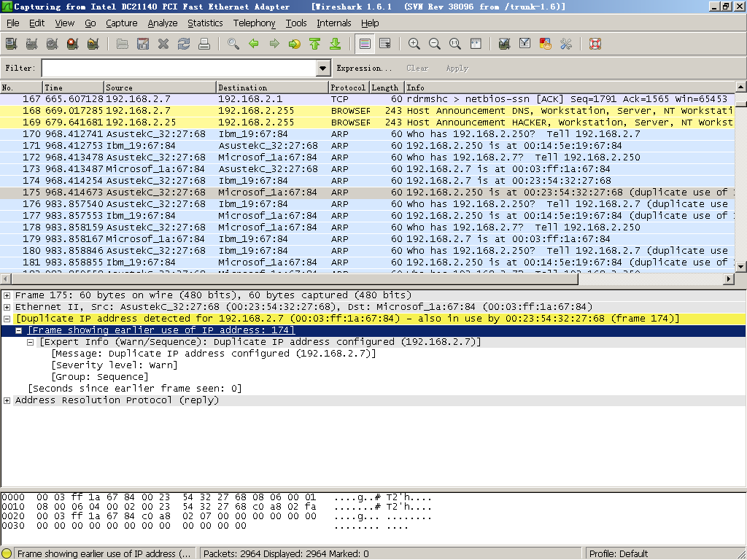The height and width of the screenshot is (560, 747).
Task: Restart the running capture icon
Action: tap(93, 44)
